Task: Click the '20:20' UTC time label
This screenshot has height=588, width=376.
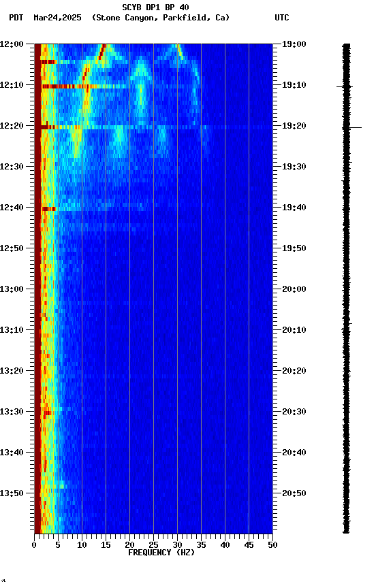Action: (294, 372)
